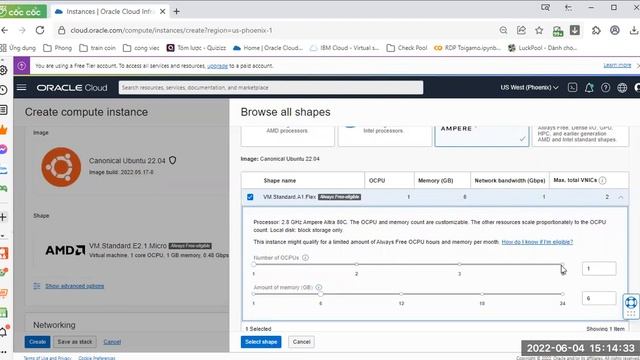This screenshot has width=640, height=360.
Task: Open the help question mark icon
Action: pos(605,87)
